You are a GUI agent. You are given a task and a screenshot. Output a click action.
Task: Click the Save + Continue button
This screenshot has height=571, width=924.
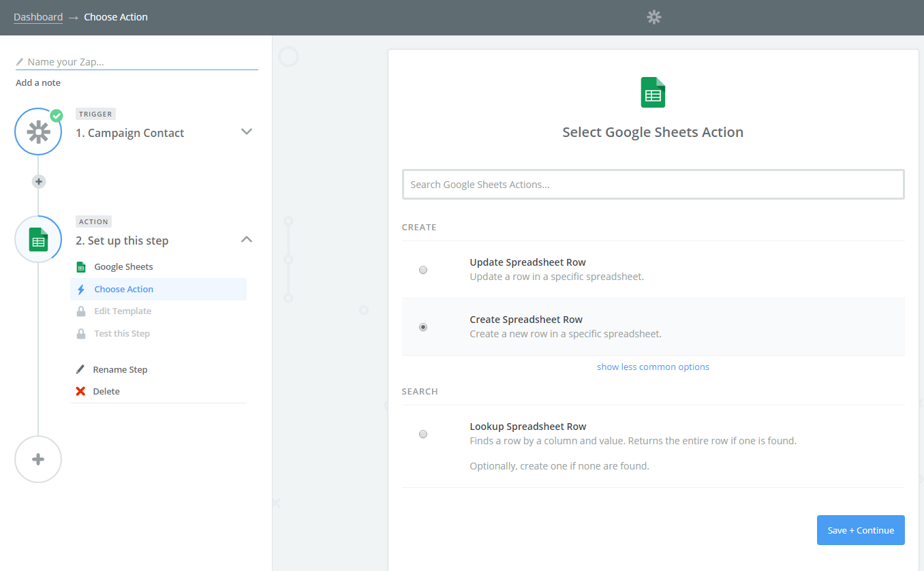[x=860, y=530]
